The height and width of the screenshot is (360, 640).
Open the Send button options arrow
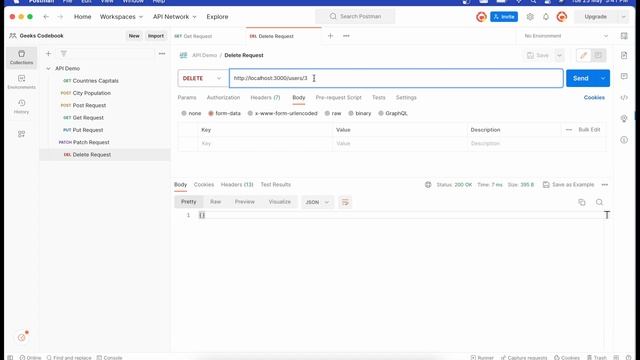602,78
